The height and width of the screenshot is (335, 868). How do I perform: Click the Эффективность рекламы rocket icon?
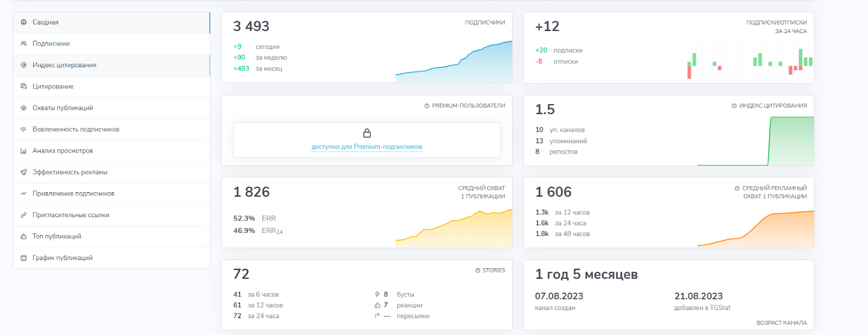23,172
